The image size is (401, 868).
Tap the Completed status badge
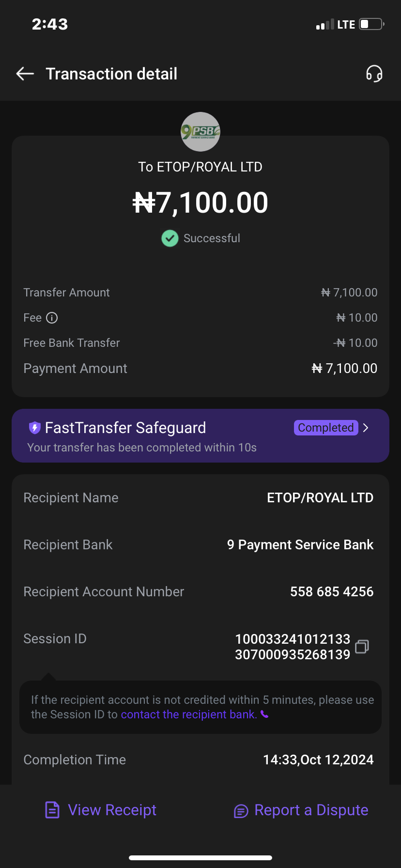coord(325,428)
